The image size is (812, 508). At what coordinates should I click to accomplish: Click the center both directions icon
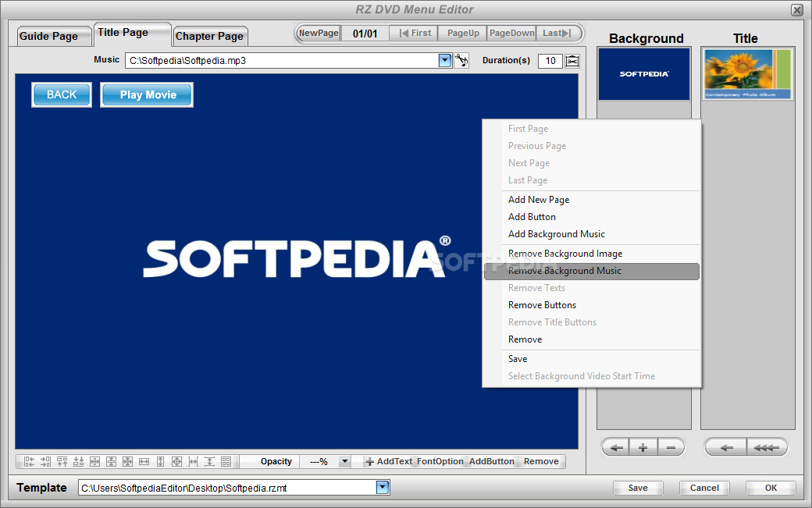coord(127,461)
